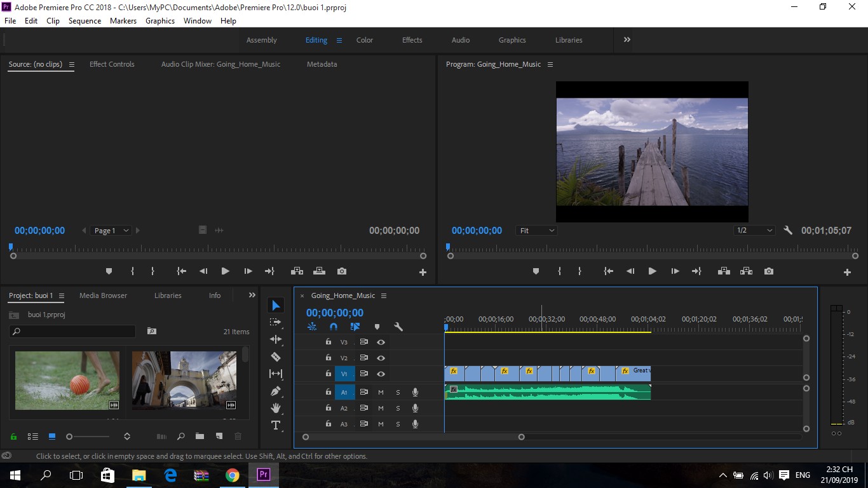The width and height of the screenshot is (868, 488).
Task: Open the Program monitor settings wrench
Action: 788,231
